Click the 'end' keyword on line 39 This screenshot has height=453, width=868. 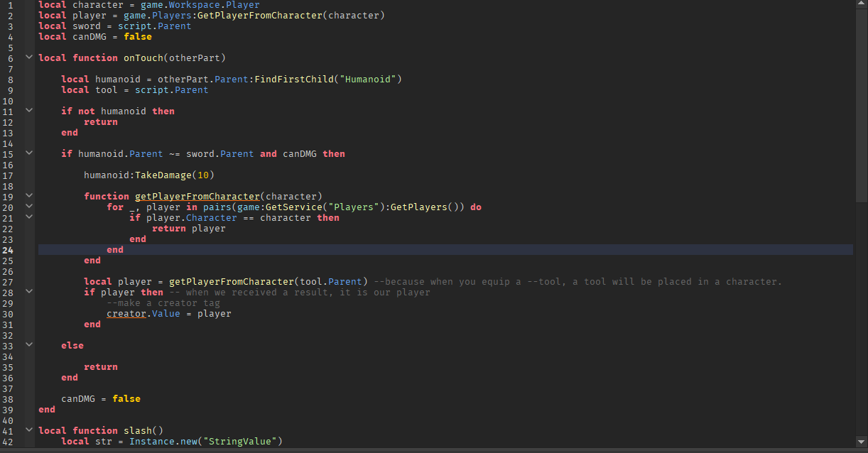(x=47, y=410)
